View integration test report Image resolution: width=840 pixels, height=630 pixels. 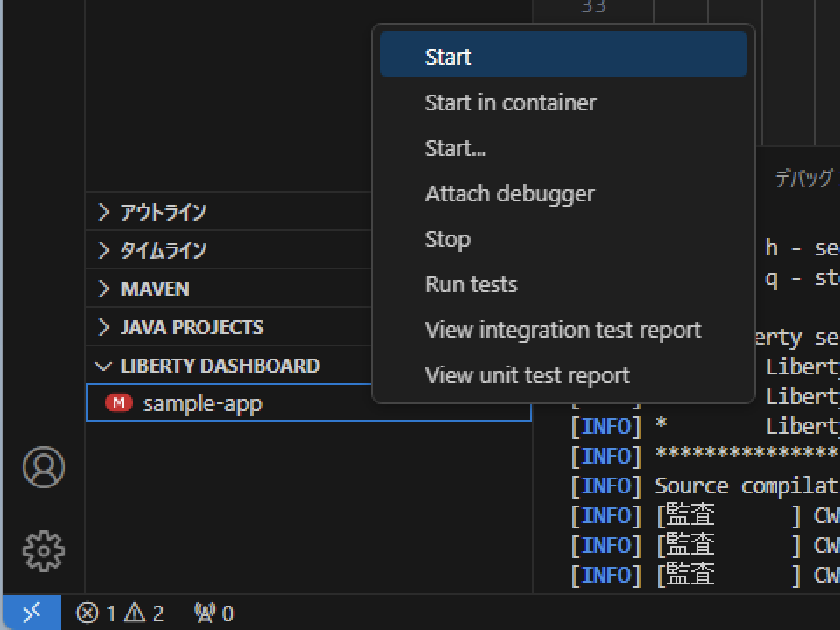[x=563, y=330]
